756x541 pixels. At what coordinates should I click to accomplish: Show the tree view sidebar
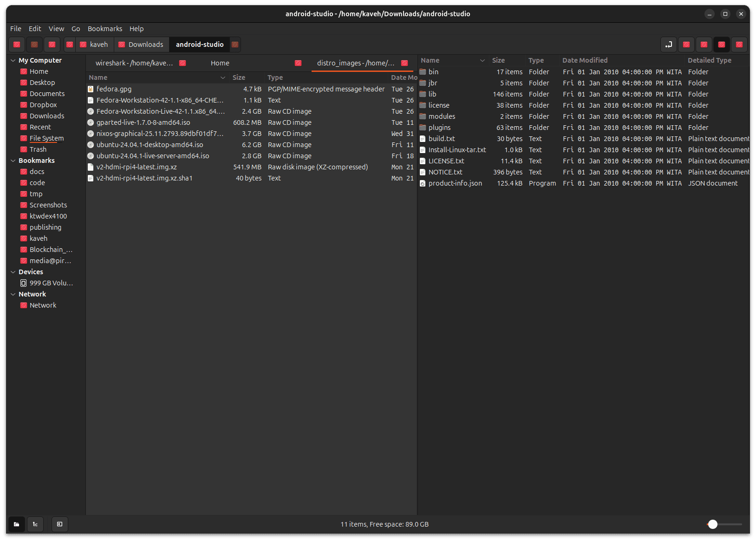[x=35, y=524]
